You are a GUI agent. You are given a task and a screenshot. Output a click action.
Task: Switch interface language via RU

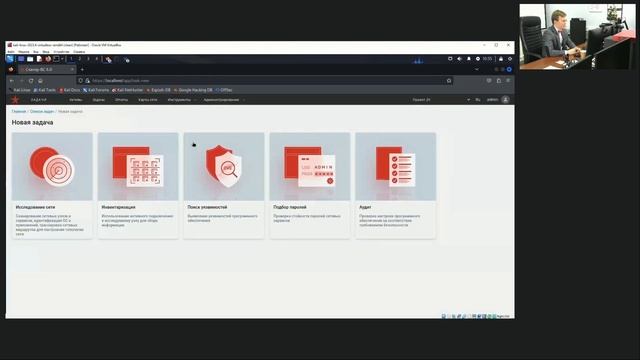pos(478,100)
